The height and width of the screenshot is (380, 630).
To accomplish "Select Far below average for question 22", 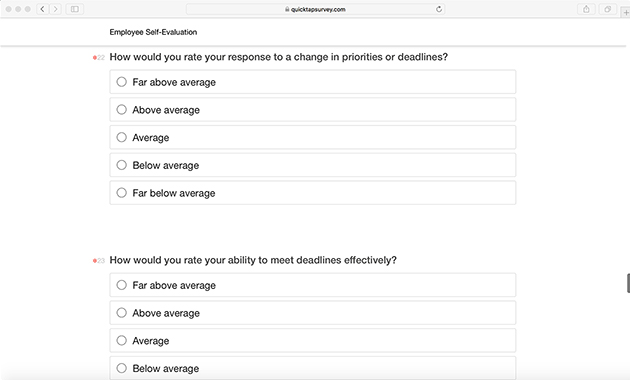I will (313, 193).
